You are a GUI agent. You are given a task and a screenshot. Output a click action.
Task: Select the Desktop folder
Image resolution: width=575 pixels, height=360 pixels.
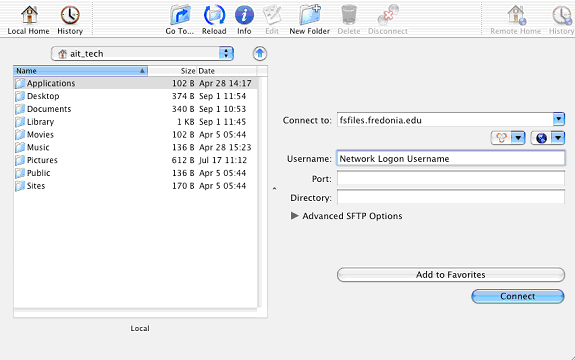[136, 96]
